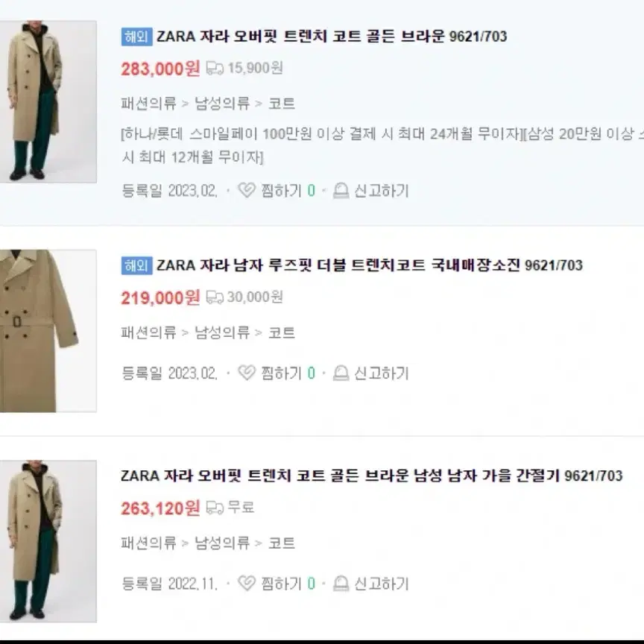
Task: Click delivery truck icon next to 15,900원
Action: click(215, 68)
